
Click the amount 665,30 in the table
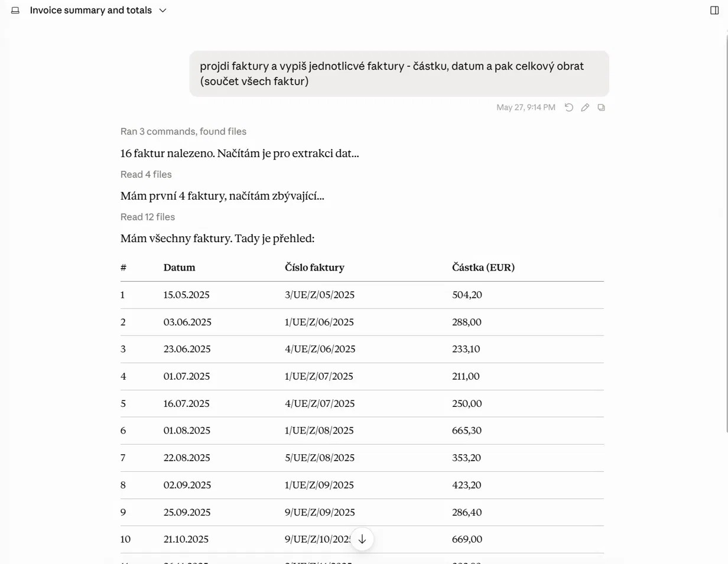(467, 431)
